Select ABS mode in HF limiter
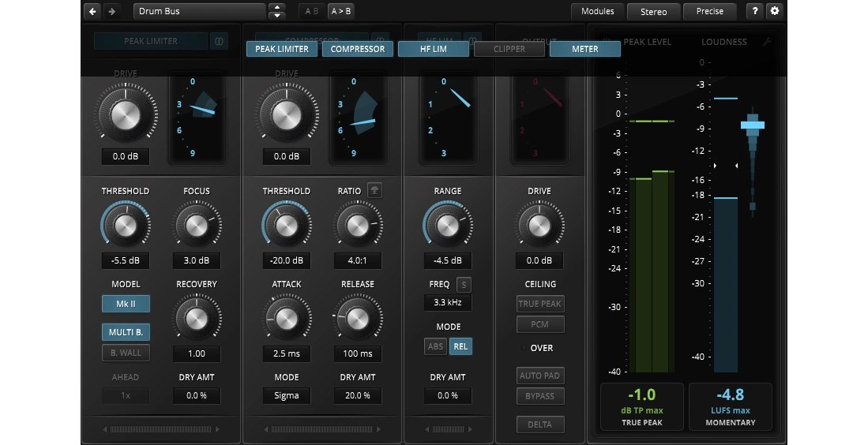The image size is (868, 445). point(436,346)
